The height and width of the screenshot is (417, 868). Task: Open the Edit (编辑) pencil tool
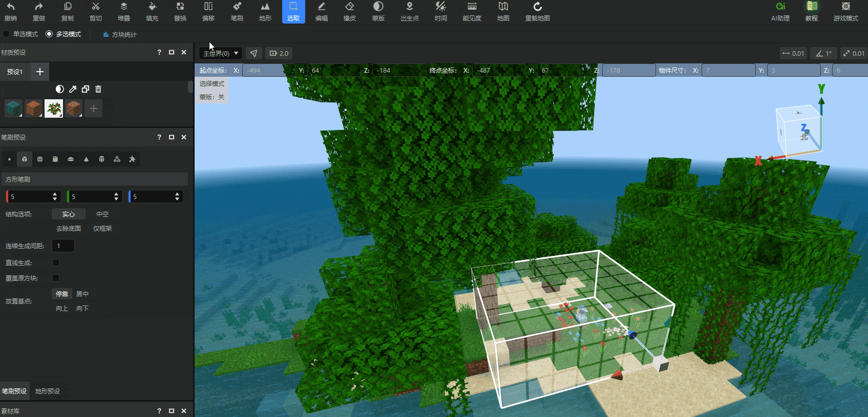click(x=322, y=11)
